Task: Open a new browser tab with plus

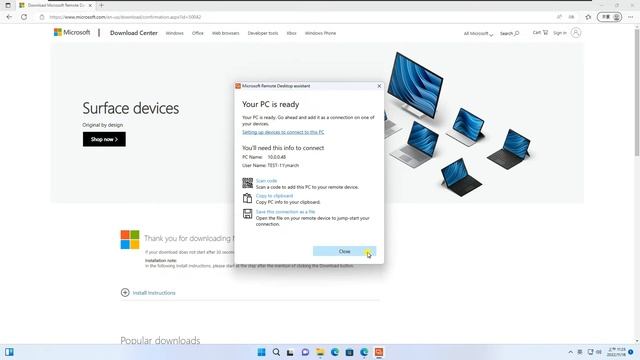Action: click(x=101, y=5)
